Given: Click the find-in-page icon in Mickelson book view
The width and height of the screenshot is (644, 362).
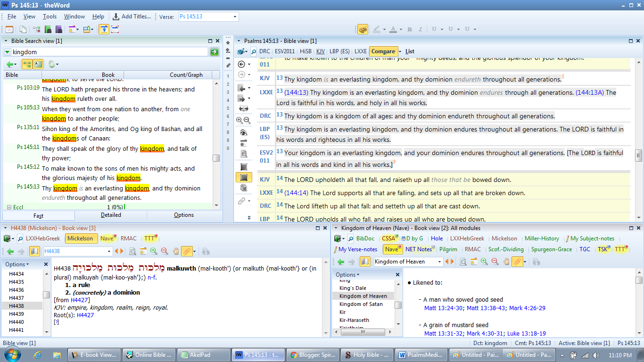Looking at the screenshot, I should tap(133, 251).
